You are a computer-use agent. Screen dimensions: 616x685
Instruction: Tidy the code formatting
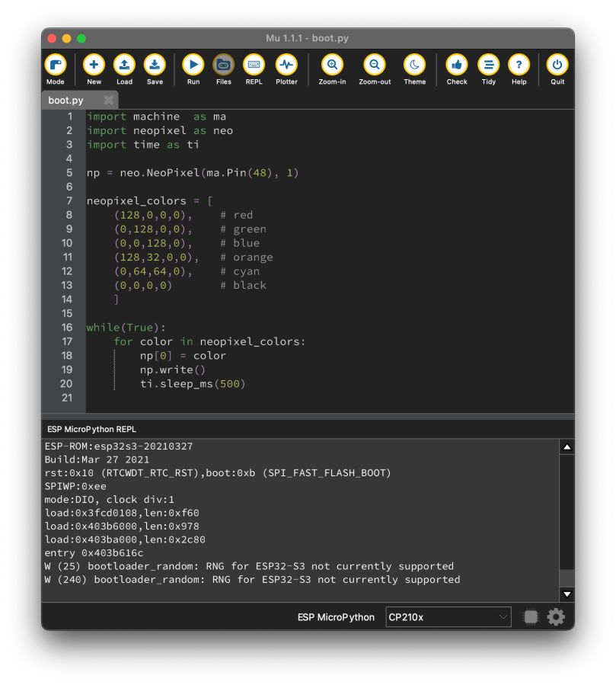click(x=489, y=69)
